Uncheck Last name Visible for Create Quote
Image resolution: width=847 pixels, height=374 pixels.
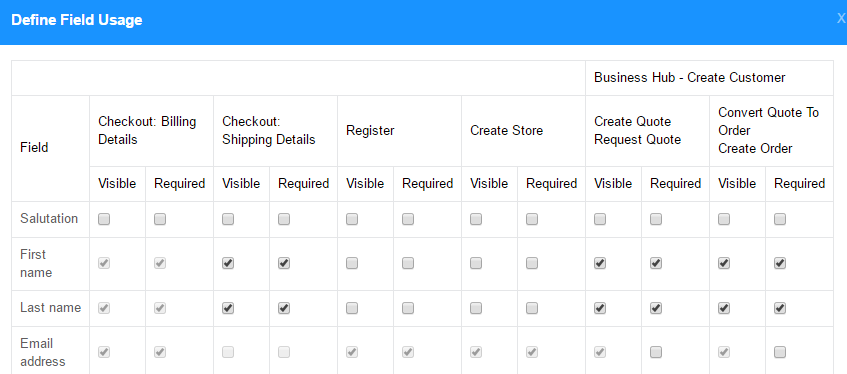coord(600,308)
